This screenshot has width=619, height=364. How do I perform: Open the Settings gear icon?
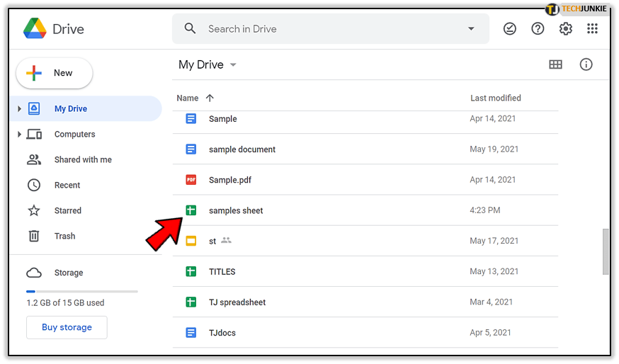(565, 29)
